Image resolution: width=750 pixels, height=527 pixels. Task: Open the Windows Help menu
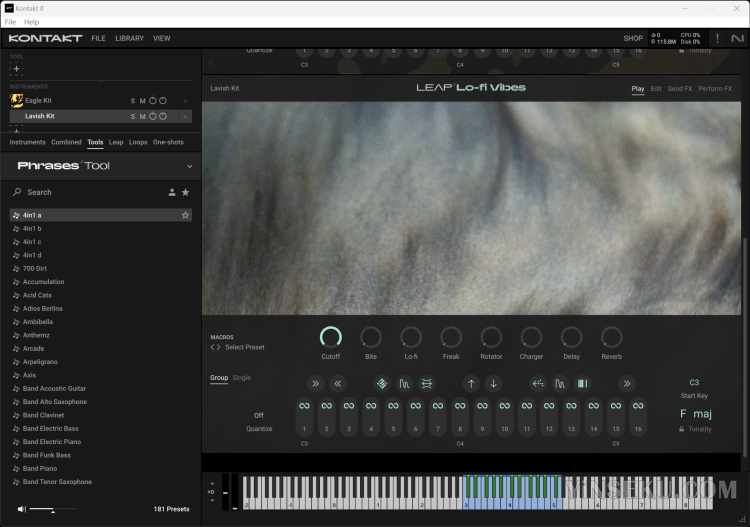point(32,22)
